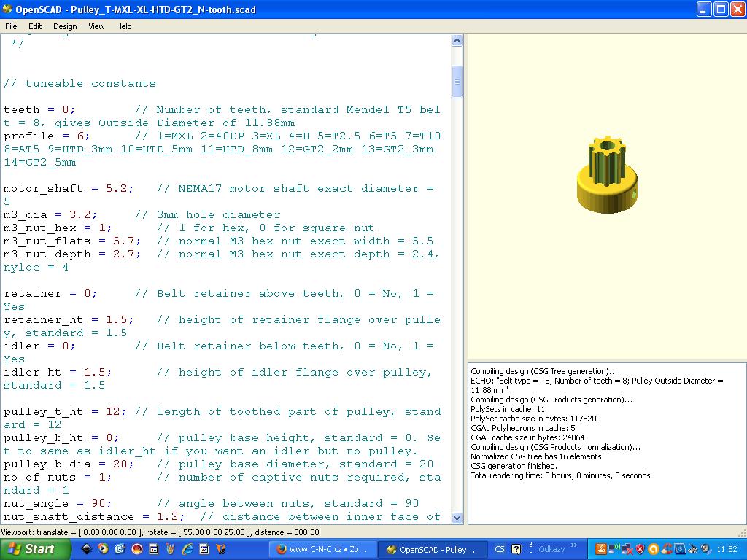Click the Java icon in system tray
Viewport: 747px width, 560px height.
pyautogui.click(x=602, y=549)
